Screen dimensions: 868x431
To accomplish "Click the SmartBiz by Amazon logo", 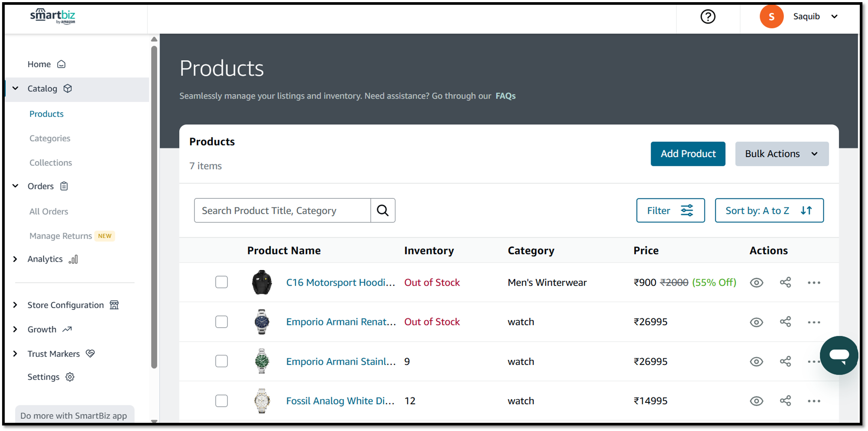I will click(53, 16).
